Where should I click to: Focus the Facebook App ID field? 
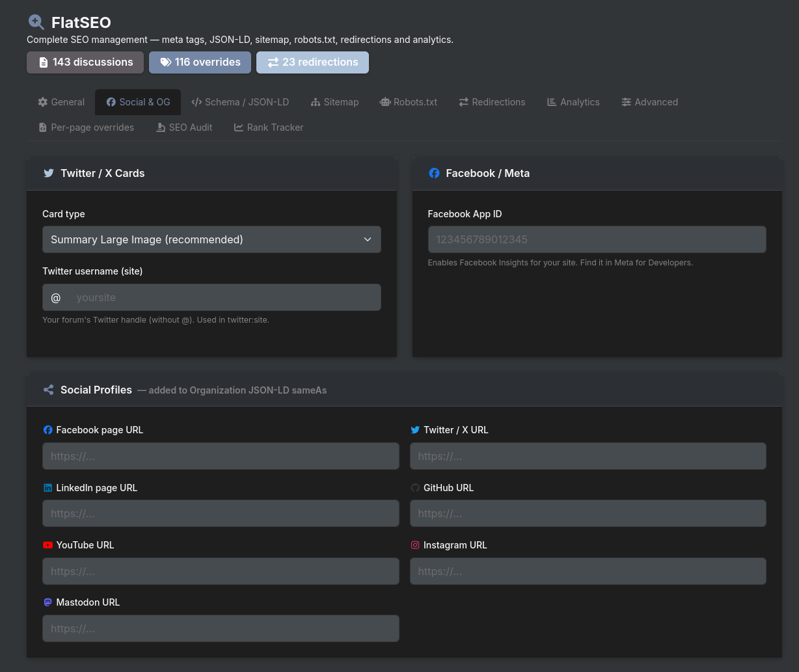coord(597,239)
